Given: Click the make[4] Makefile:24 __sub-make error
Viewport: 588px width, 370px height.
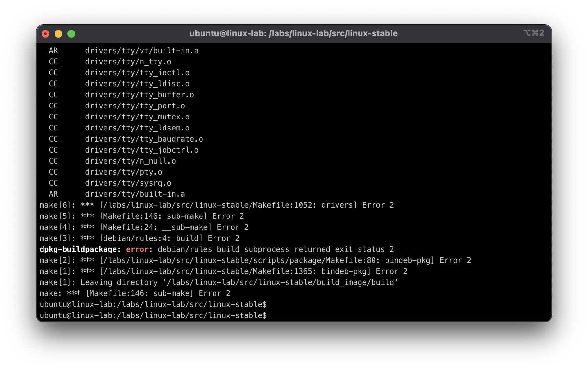Looking at the screenshot, I should (x=144, y=227).
